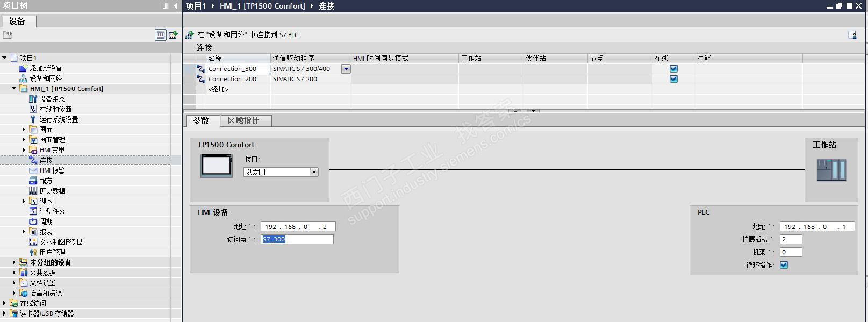
Task: Open the communication driver dropdown for Connection_300
Action: click(346, 69)
